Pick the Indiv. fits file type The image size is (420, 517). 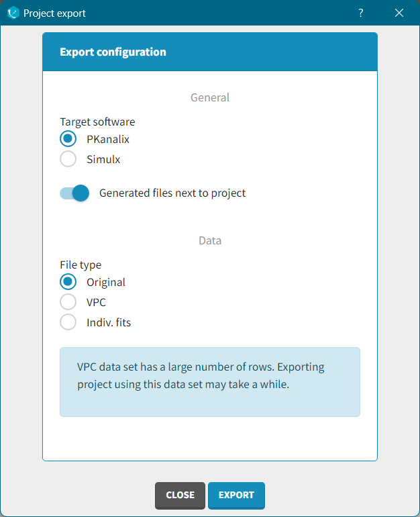[x=68, y=322]
